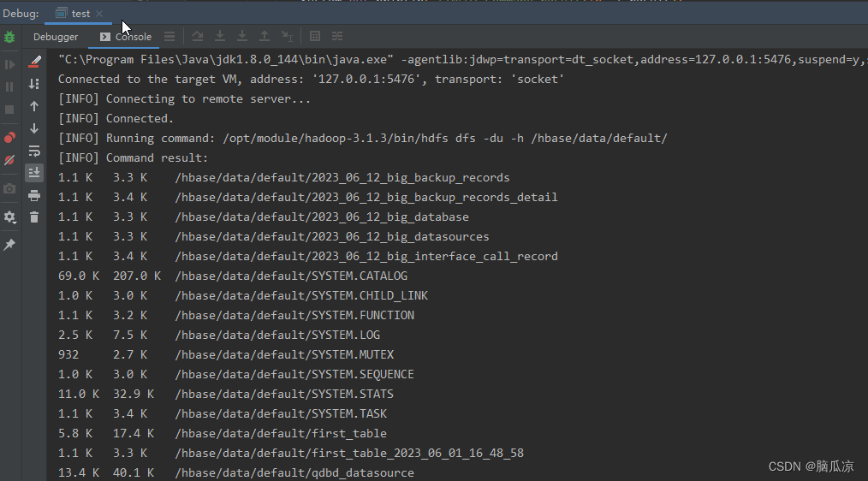Click the Up the Stack Trace arrow

(34, 106)
